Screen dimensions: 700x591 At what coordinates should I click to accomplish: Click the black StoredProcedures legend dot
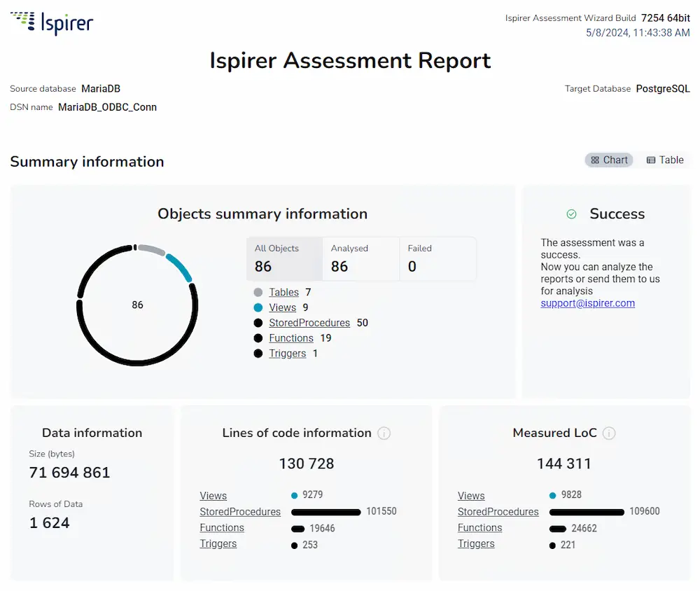coord(258,323)
